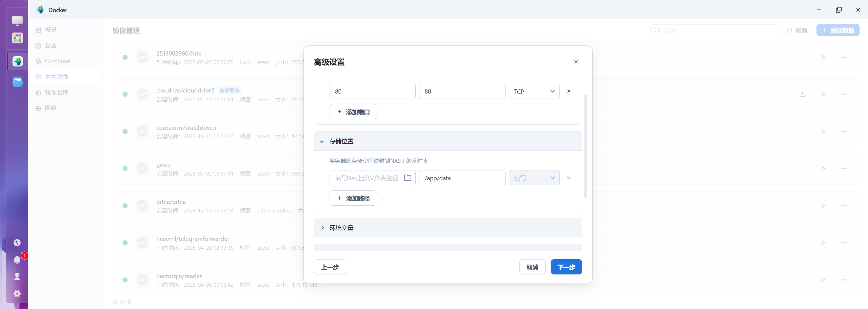Click the container path /app/data input field

coord(462,178)
